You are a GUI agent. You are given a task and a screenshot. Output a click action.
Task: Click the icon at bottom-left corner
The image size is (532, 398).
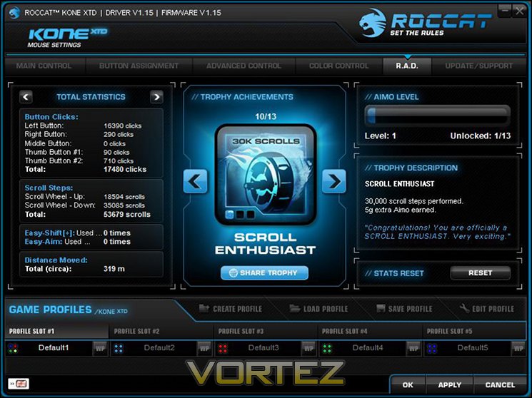[19, 384]
